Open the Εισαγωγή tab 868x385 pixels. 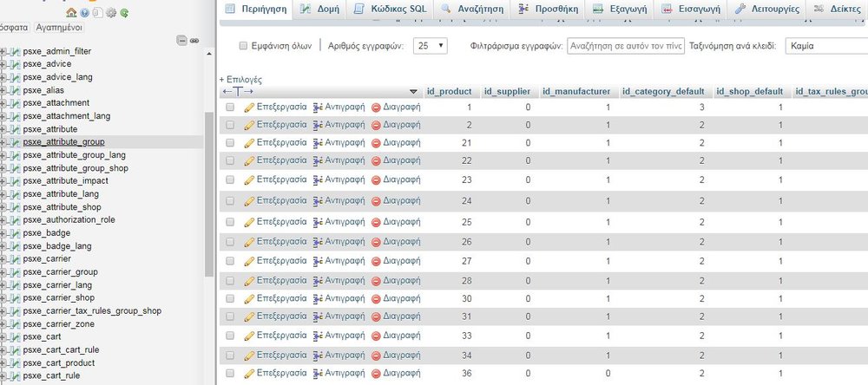click(x=691, y=9)
